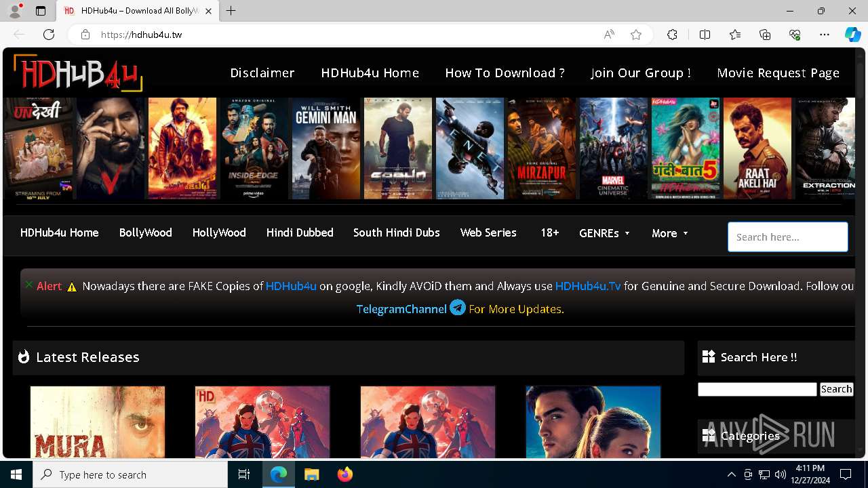This screenshot has width=868, height=488.
Task: Open Task View on taskbar
Action: point(245,474)
